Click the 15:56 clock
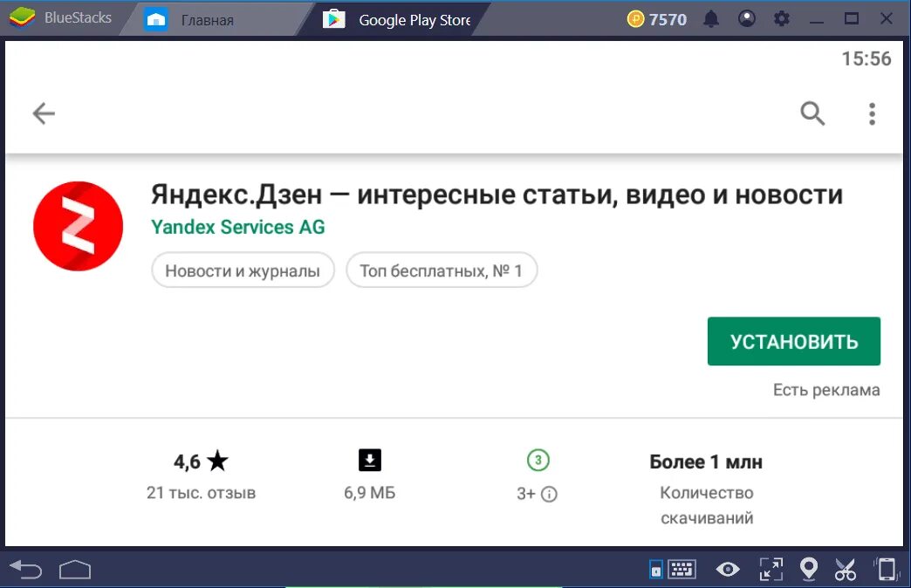This screenshot has width=911, height=588. click(866, 58)
